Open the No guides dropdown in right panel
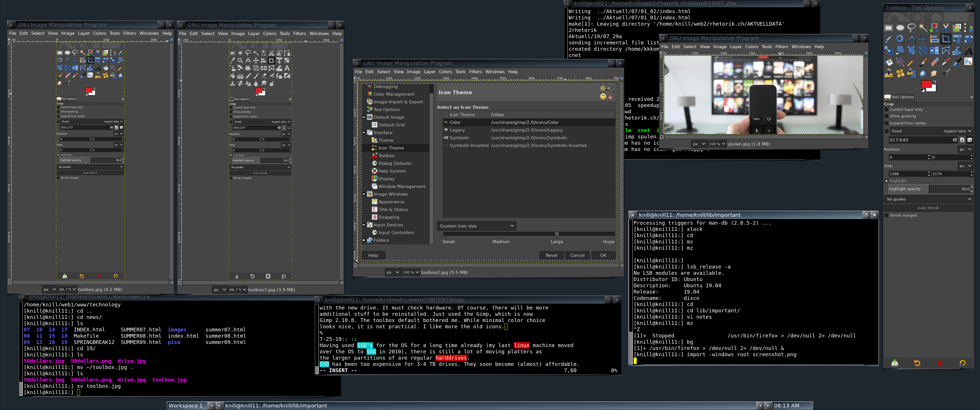Screen dimensions: 980x410 (x=928, y=199)
